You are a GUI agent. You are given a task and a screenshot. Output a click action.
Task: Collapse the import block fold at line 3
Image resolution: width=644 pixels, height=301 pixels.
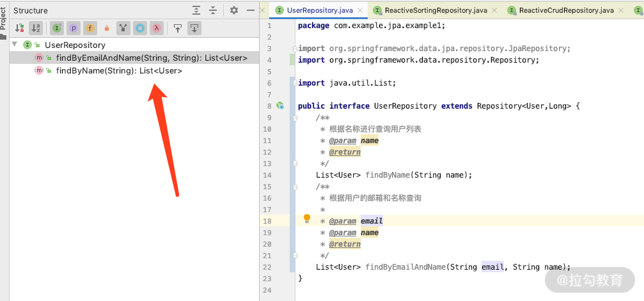tap(295, 49)
